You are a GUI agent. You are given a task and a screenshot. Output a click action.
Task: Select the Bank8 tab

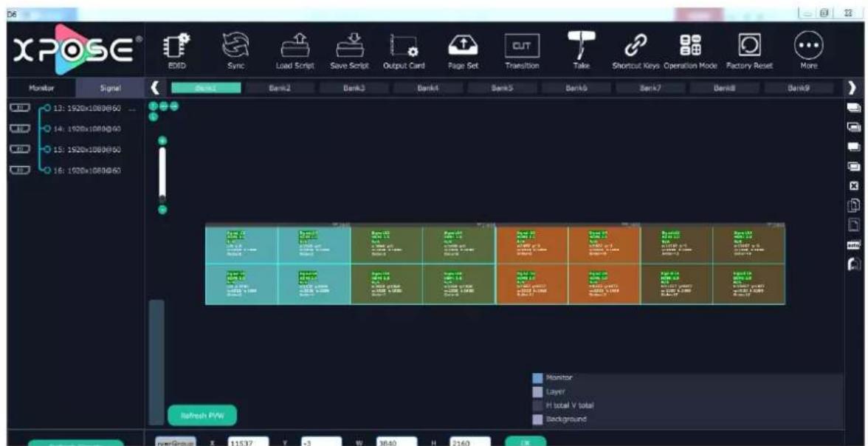click(x=725, y=88)
